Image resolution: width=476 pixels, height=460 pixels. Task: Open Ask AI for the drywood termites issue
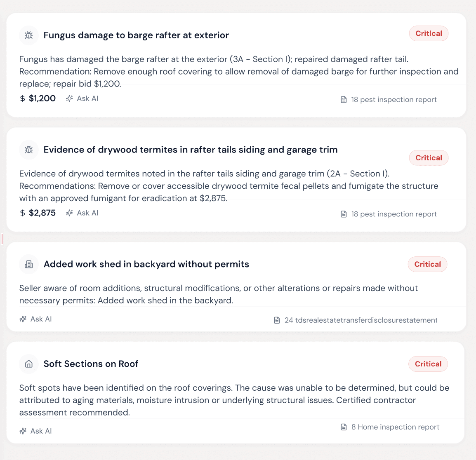click(87, 213)
